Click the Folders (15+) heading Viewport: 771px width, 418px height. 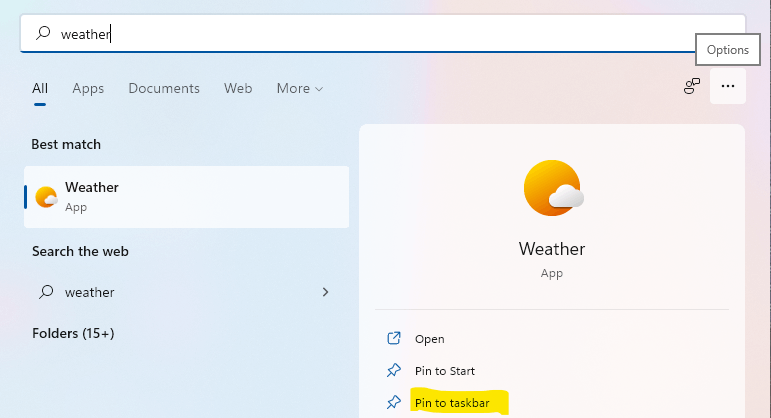73,333
